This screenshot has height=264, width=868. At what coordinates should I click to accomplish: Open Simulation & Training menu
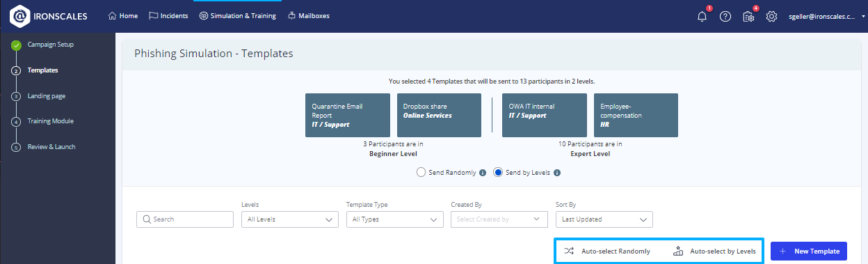pos(237,16)
